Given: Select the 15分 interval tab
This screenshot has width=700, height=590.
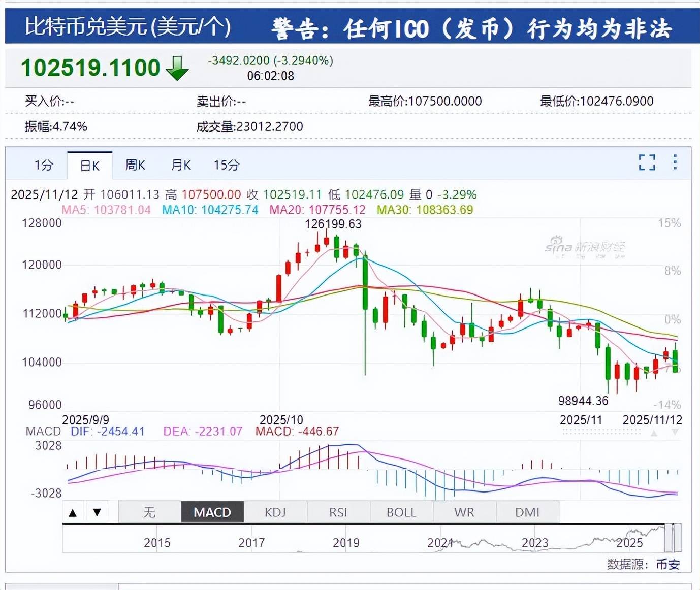Looking at the screenshot, I should click(227, 165).
